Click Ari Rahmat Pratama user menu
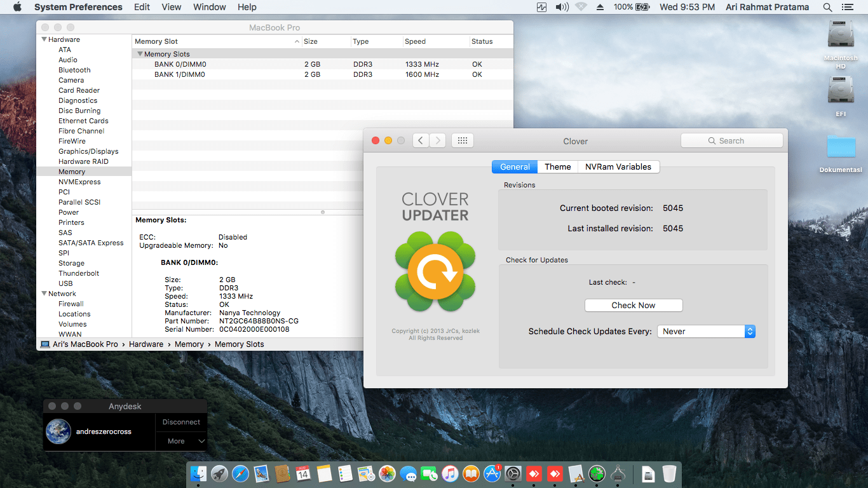 pyautogui.click(x=768, y=7)
